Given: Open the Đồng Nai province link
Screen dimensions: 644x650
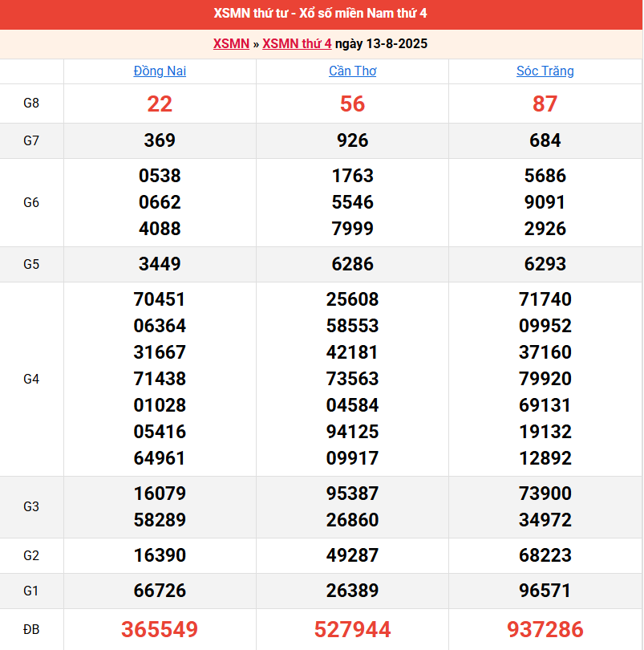Looking at the screenshot, I should click(x=160, y=71).
